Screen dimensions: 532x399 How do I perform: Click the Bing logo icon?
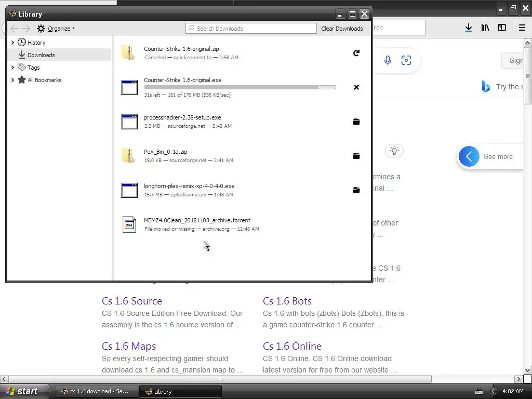pos(486,86)
